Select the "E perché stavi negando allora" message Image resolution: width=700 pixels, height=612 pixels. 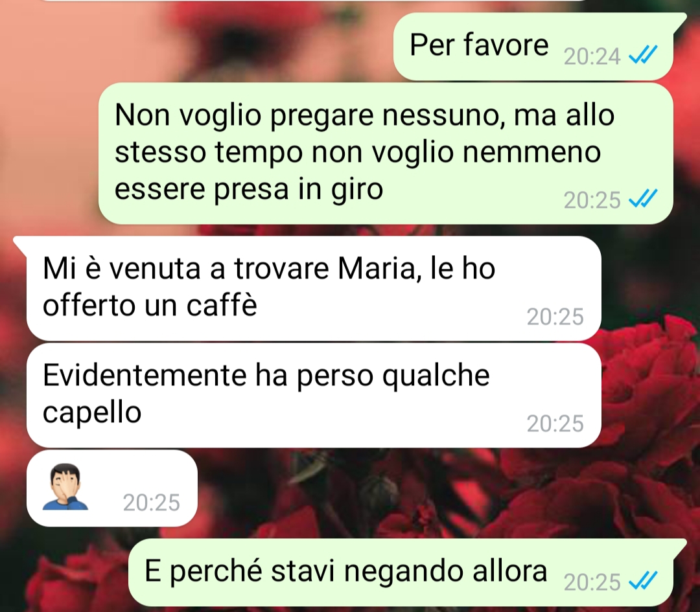(401, 572)
